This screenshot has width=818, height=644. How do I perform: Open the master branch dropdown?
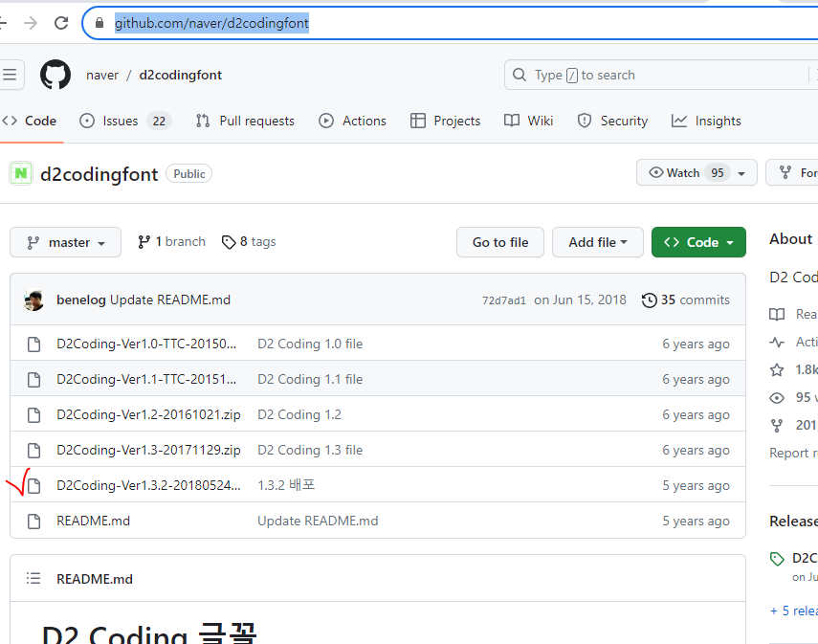coord(65,242)
